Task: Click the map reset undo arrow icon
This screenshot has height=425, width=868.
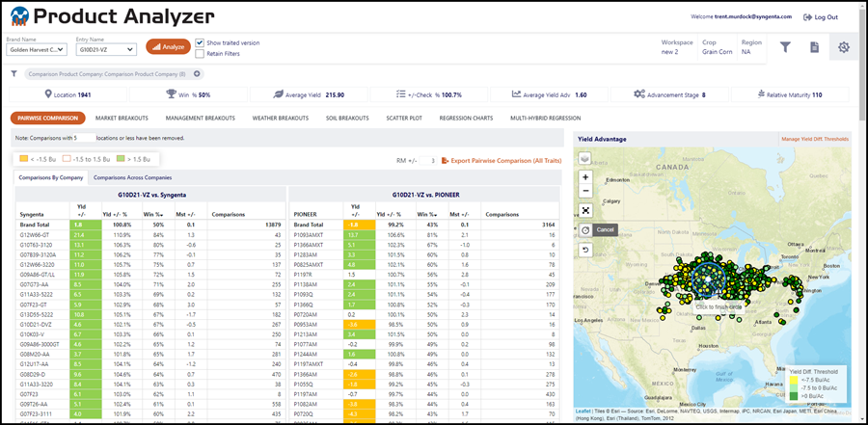Action: click(x=585, y=250)
